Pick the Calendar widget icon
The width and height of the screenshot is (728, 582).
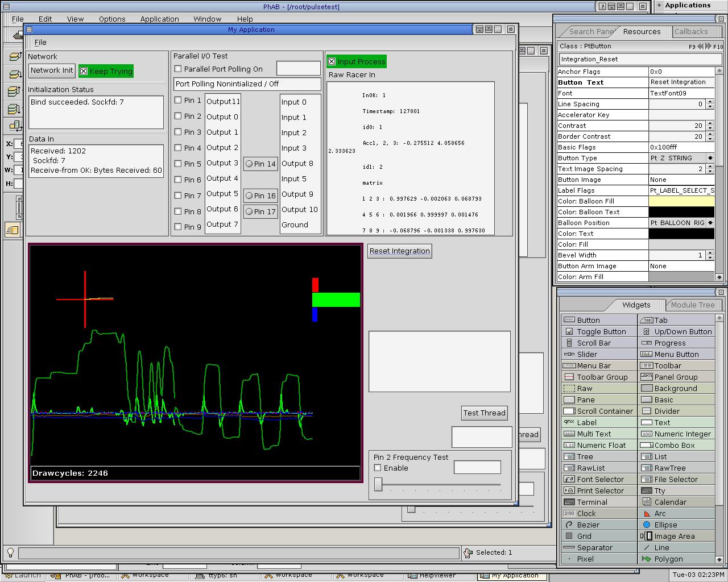click(x=647, y=502)
